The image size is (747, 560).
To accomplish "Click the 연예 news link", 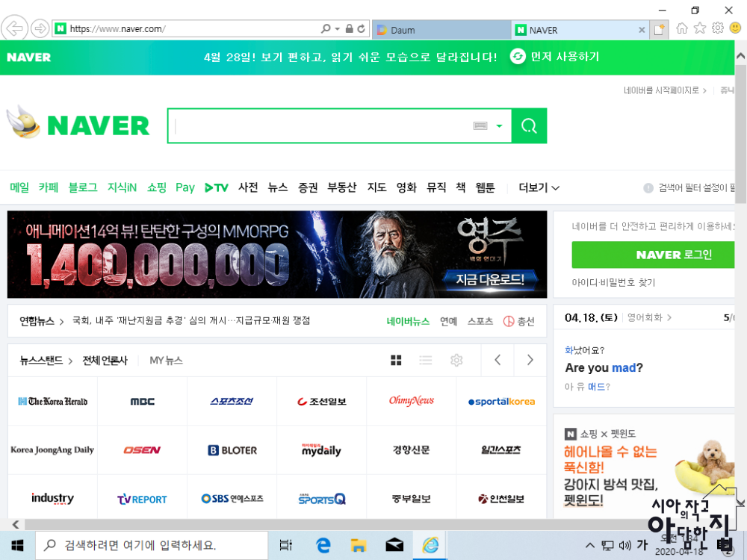I will click(x=448, y=321).
